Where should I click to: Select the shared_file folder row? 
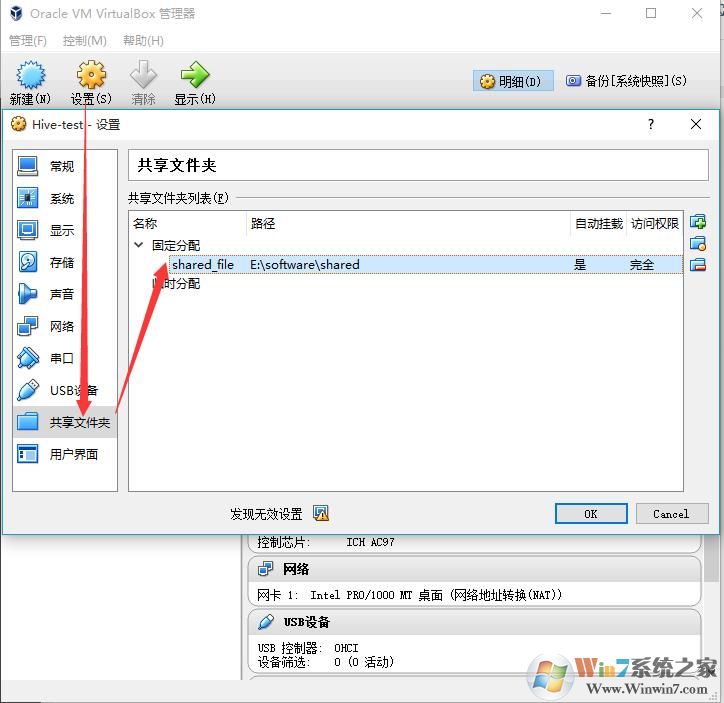coord(426,264)
